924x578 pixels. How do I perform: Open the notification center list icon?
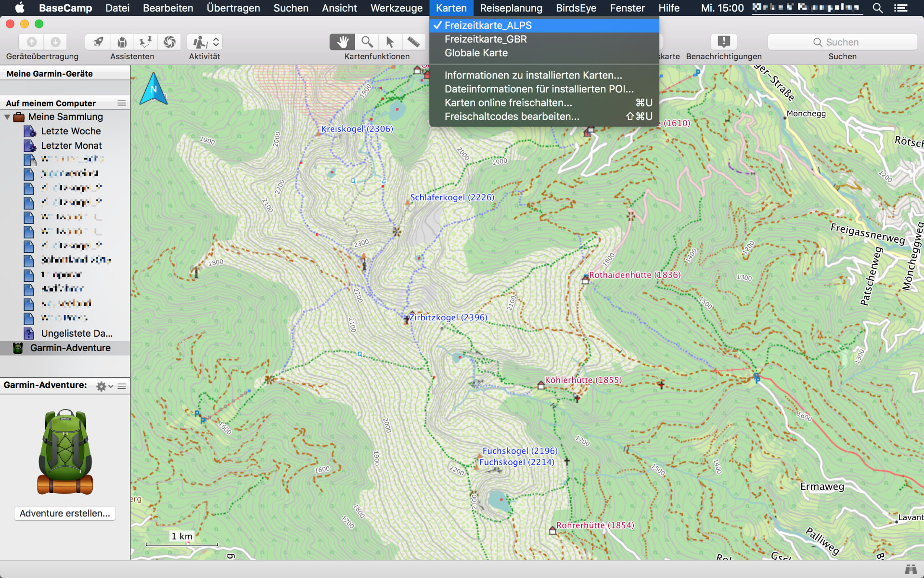tap(900, 8)
